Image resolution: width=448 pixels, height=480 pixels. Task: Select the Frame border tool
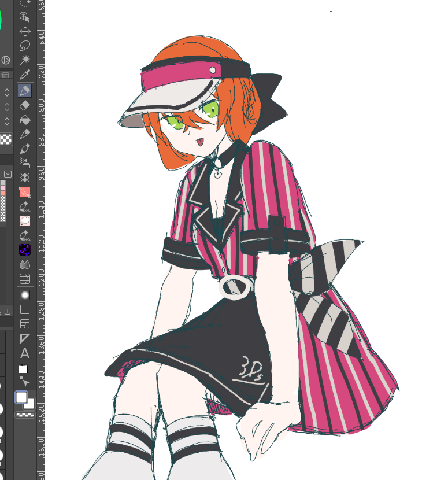tap(25, 324)
